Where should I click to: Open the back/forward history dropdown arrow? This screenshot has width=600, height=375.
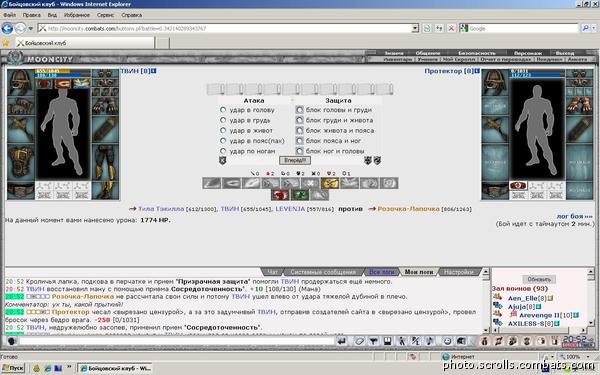coord(31,29)
